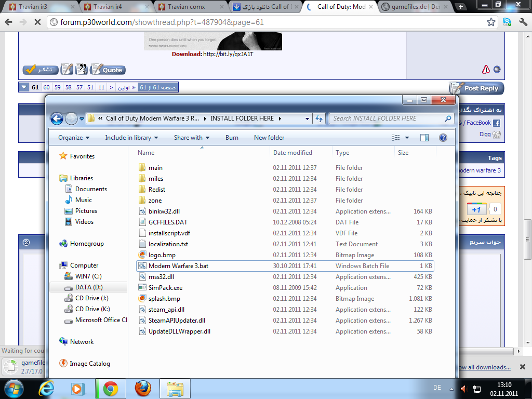Click the Quote button on the forum post

(x=108, y=70)
